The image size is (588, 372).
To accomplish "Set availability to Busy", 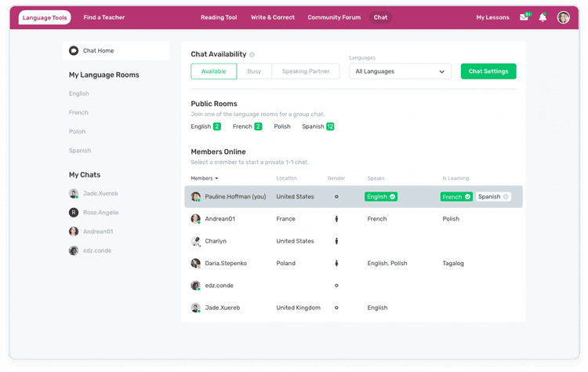I will 254,71.
